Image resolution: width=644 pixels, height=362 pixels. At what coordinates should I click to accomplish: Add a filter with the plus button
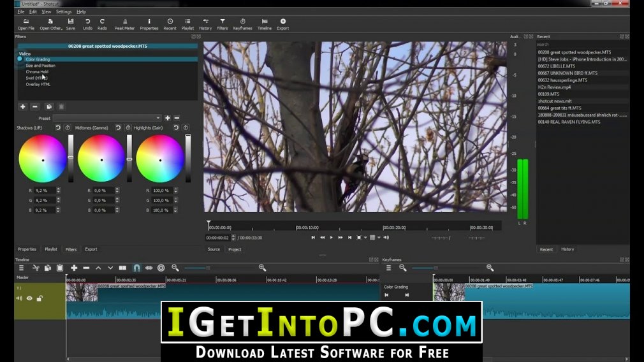point(22,106)
